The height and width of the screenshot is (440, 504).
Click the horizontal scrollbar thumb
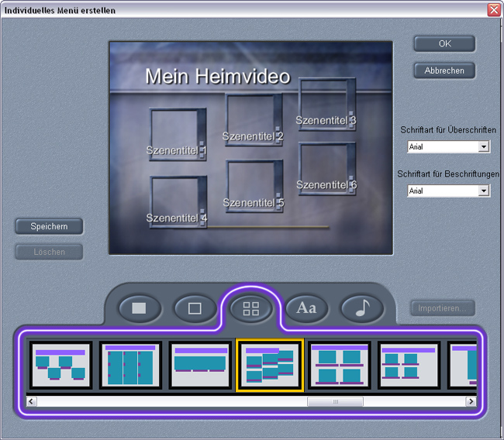click(x=334, y=402)
